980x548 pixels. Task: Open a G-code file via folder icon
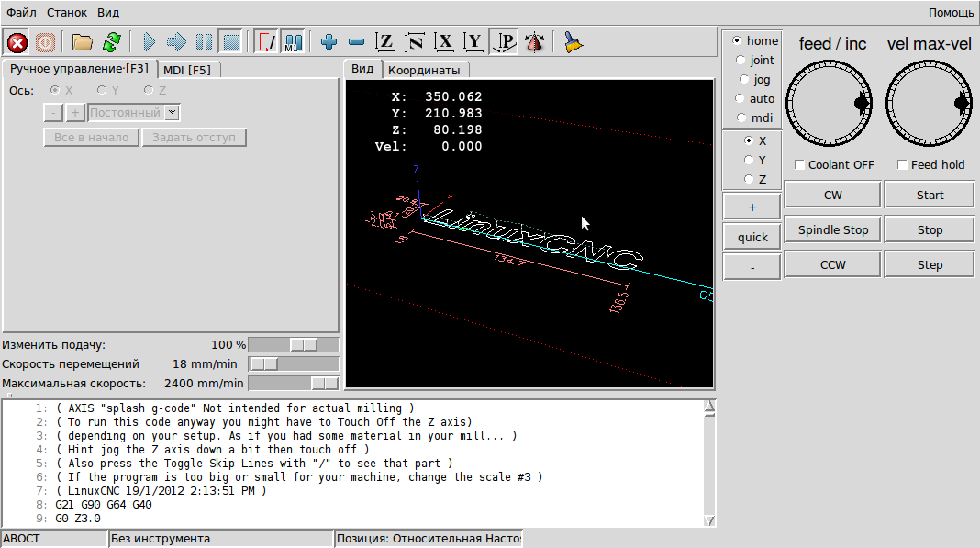coord(82,42)
